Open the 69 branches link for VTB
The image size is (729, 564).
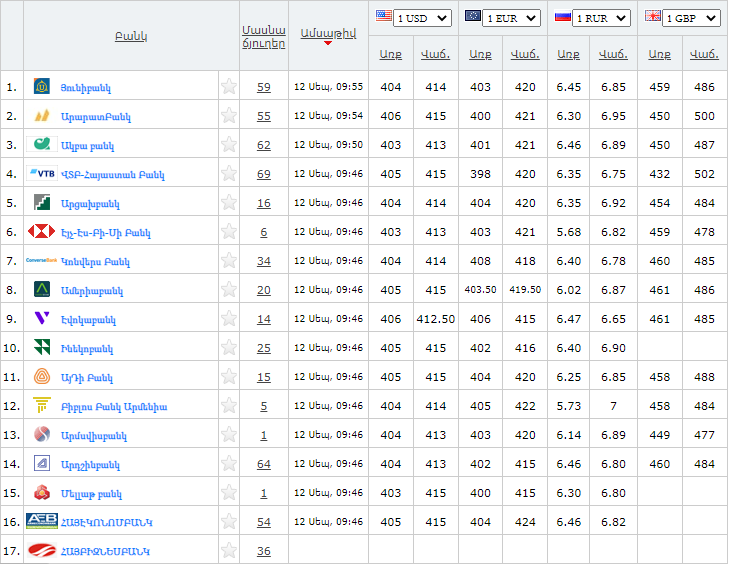(264, 174)
